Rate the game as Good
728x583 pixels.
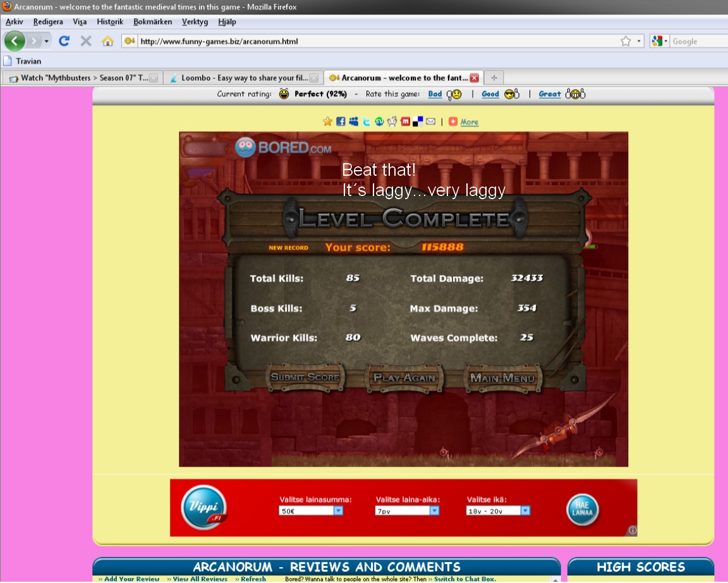(x=490, y=94)
